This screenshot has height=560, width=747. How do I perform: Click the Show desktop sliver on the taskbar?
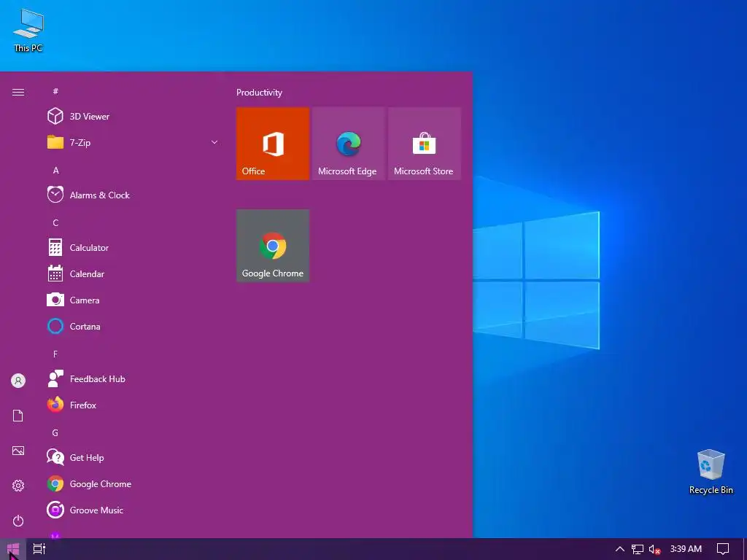click(x=745, y=549)
